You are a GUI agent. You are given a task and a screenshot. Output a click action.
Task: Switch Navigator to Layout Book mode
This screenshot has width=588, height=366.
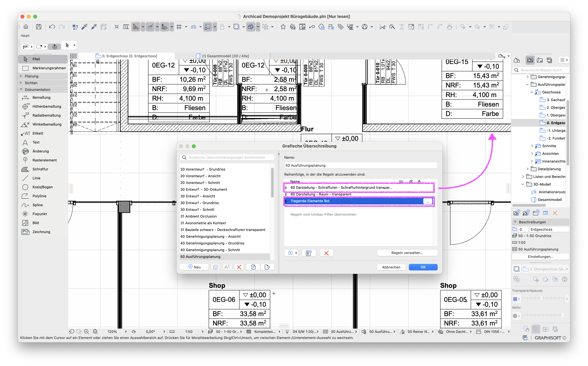click(540, 60)
